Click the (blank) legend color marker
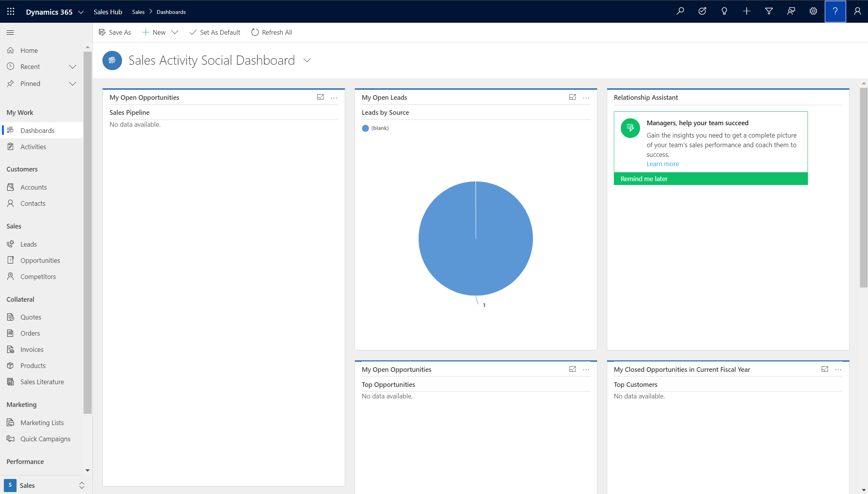Viewport: 868px width, 494px height. click(365, 128)
